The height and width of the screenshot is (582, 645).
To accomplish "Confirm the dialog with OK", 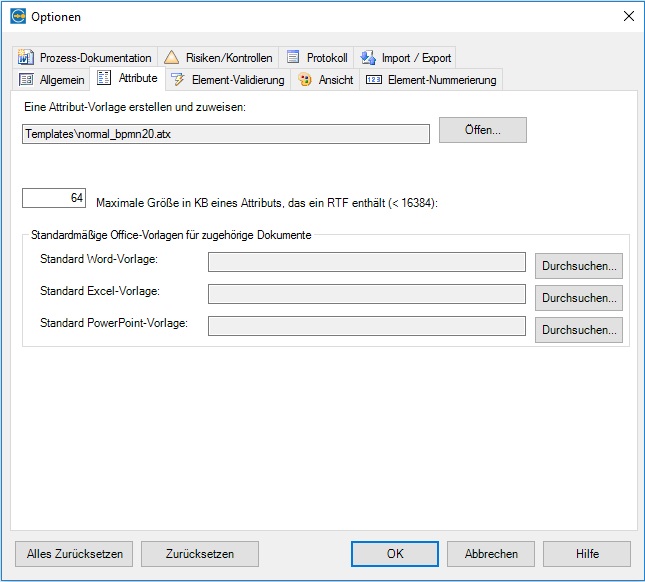I will [x=395, y=554].
